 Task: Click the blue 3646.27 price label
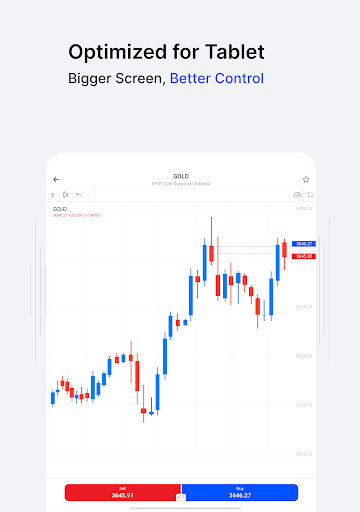pyautogui.click(x=304, y=244)
